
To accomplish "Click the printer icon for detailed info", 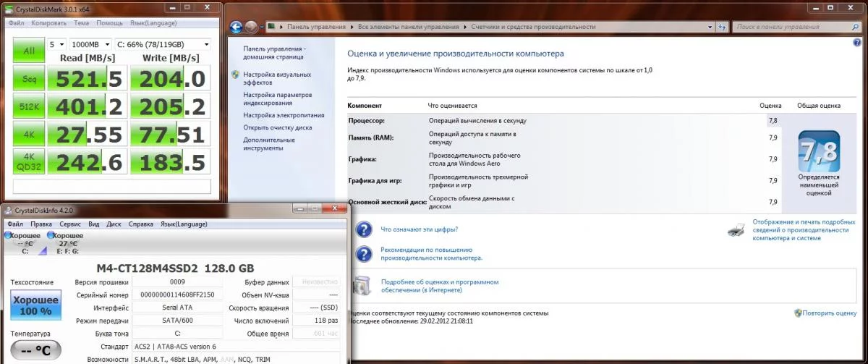I will click(736, 230).
